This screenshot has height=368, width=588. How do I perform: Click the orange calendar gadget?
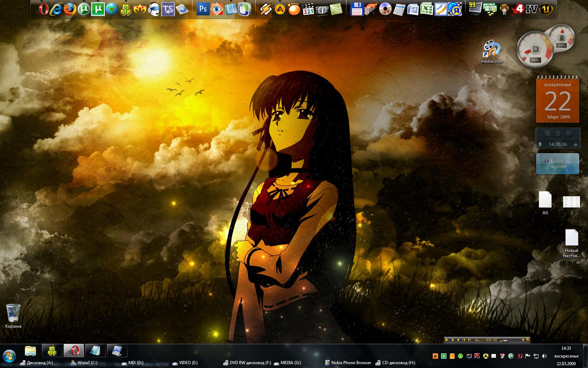tap(558, 99)
